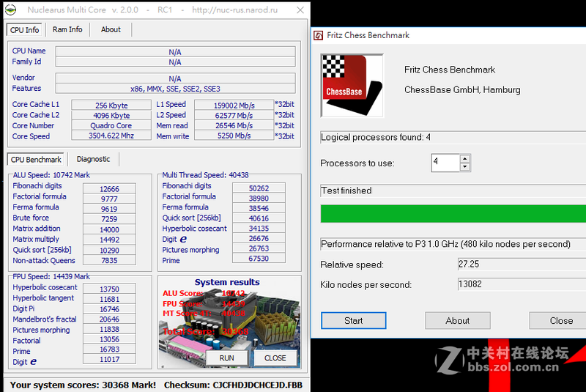Click the CPU Name N/A field
Image resolution: width=586 pixels, height=392 pixels.
click(x=175, y=51)
